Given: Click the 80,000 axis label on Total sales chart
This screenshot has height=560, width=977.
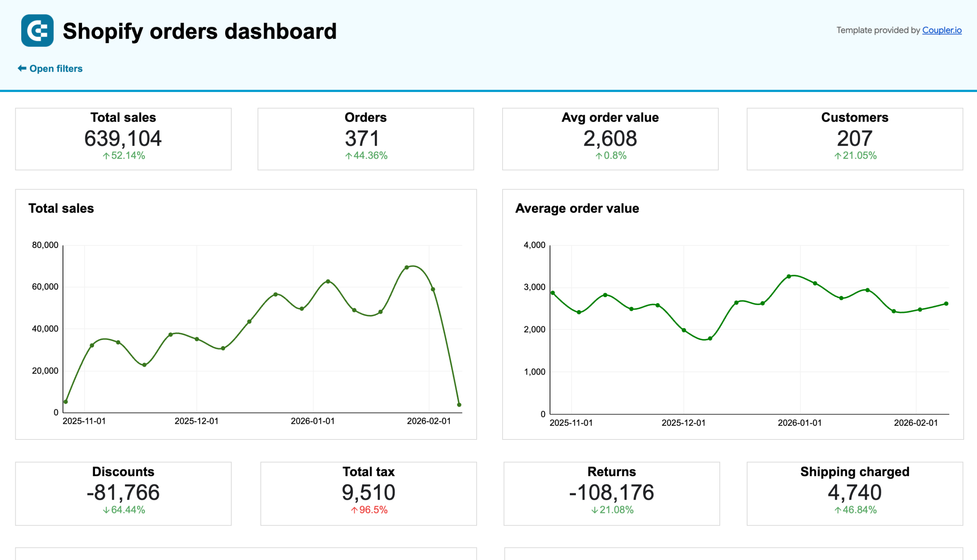Looking at the screenshot, I should point(45,245).
